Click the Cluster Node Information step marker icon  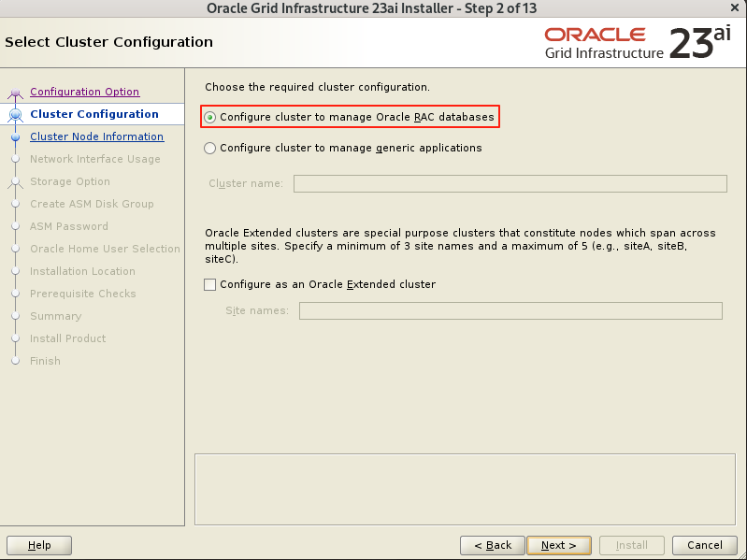click(x=15, y=137)
